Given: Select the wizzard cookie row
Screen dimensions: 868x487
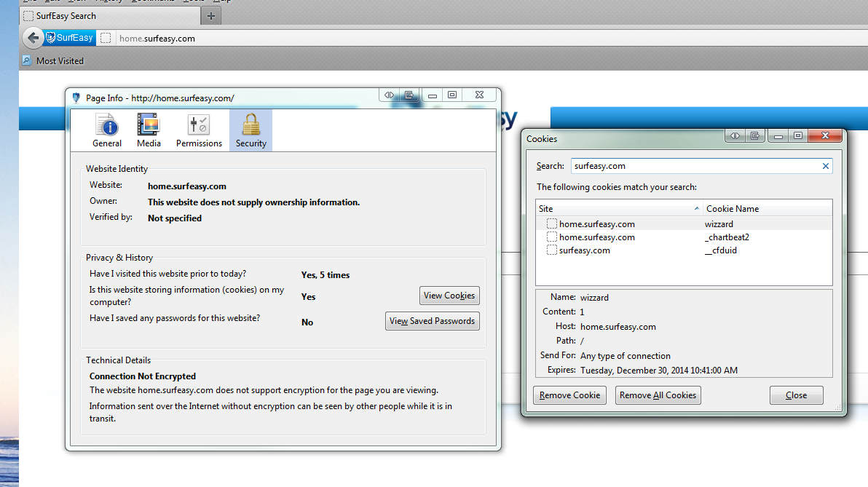Looking at the screenshot, I should [x=684, y=223].
